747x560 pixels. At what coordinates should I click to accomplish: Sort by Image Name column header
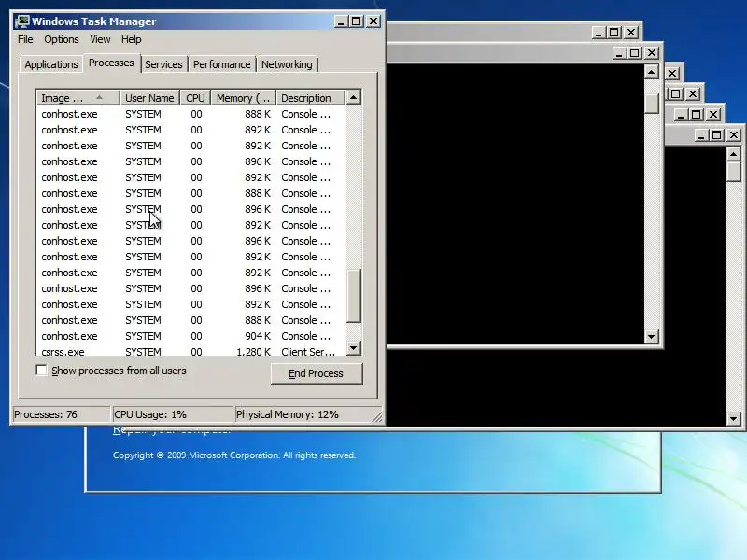tap(78, 98)
